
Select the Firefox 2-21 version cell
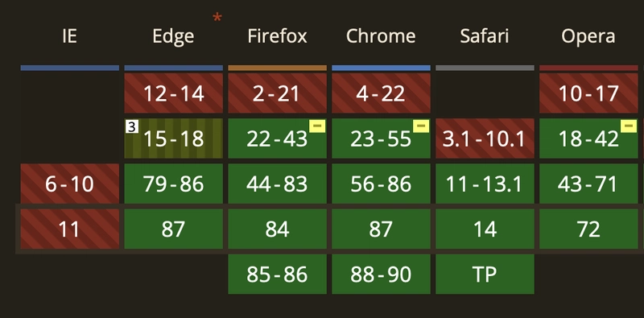pyautogui.click(x=277, y=93)
